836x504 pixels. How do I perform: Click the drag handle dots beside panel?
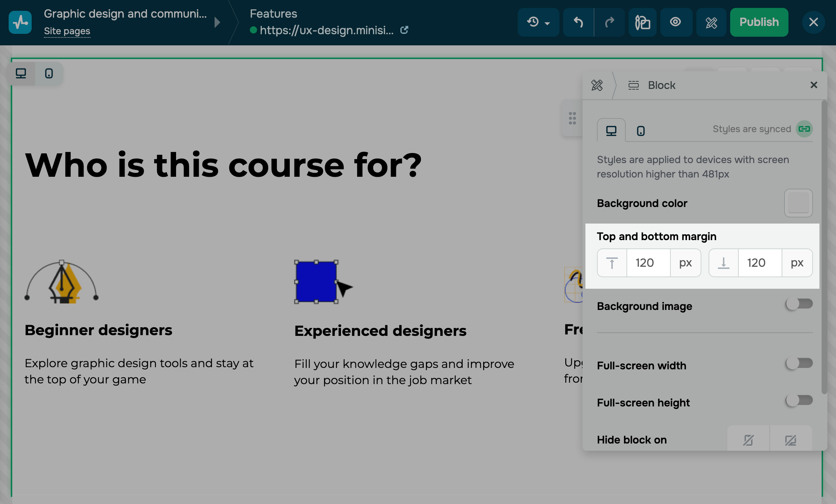pyautogui.click(x=572, y=118)
